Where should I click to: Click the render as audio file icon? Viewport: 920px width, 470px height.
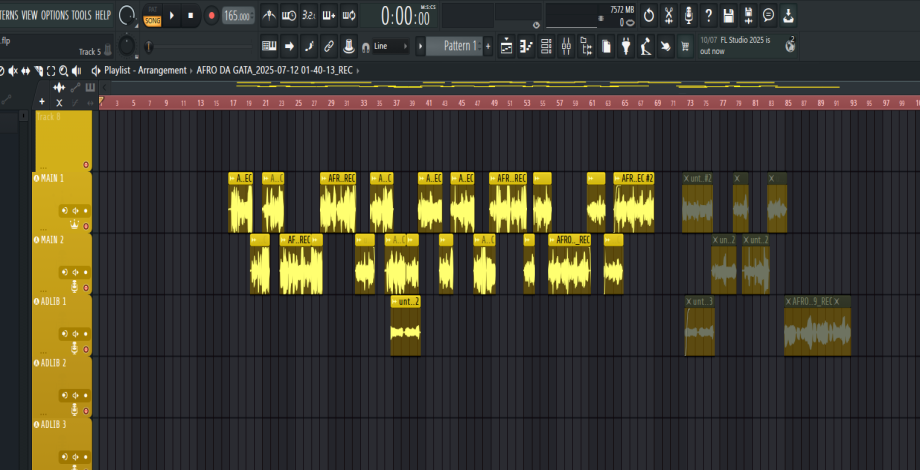point(749,16)
